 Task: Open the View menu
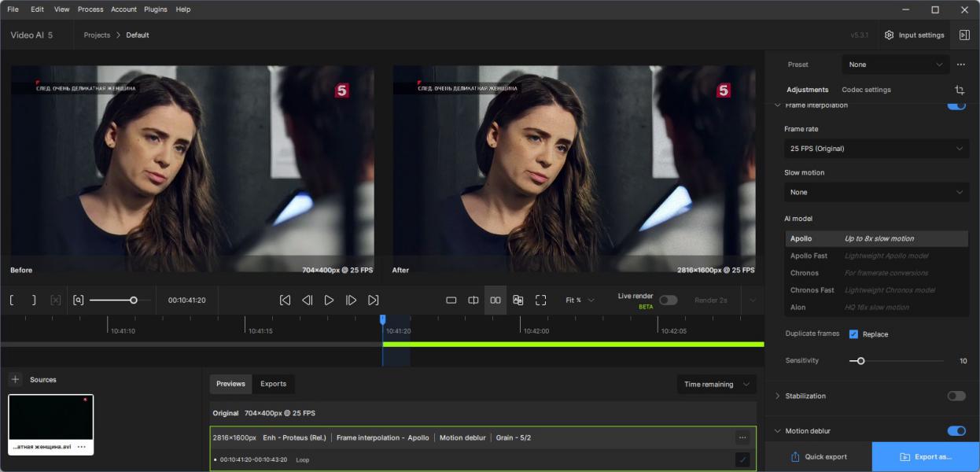[x=62, y=9]
